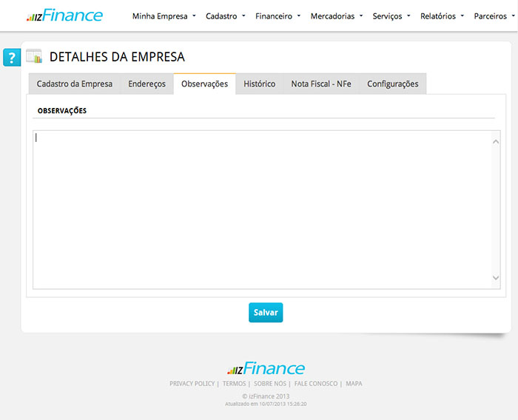518x420 pixels.
Task: Click the company details folder icon
Action: pyautogui.click(x=34, y=56)
